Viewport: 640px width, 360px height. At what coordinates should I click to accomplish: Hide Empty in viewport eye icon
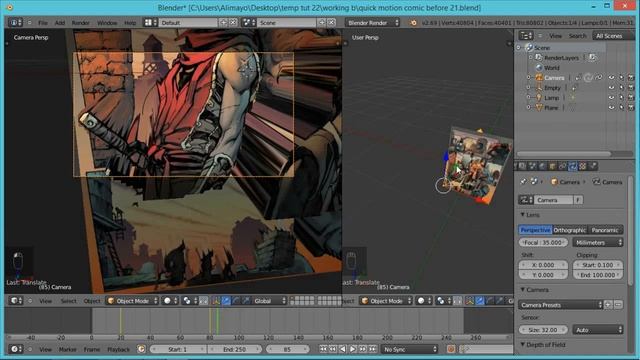pos(611,87)
